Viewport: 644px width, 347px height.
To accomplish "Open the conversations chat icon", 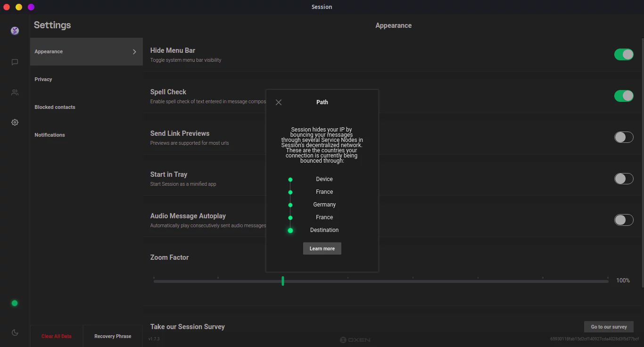I will 15,62.
